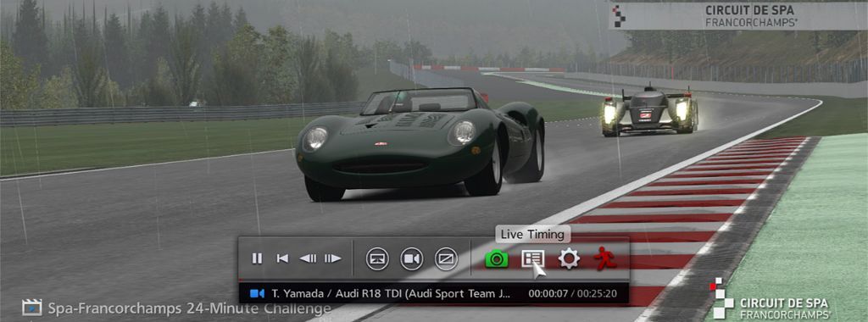The width and height of the screenshot is (868, 322).
Task: Step the replay backward one frame
Action: click(x=308, y=258)
